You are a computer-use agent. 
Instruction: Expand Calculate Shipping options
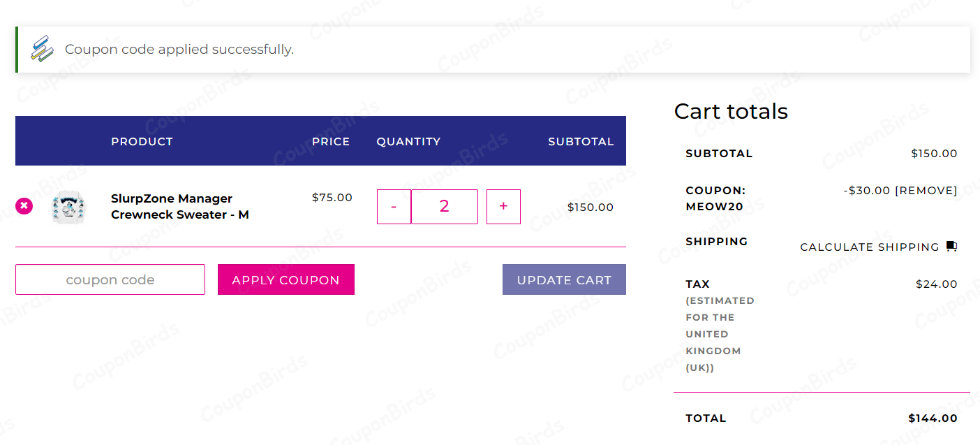point(869,247)
